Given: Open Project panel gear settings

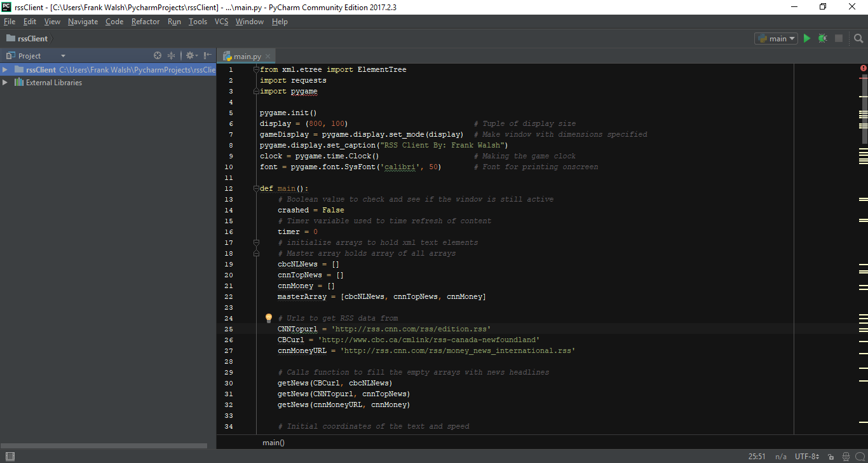Looking at the screenshot, I should [x=191, y=56].
